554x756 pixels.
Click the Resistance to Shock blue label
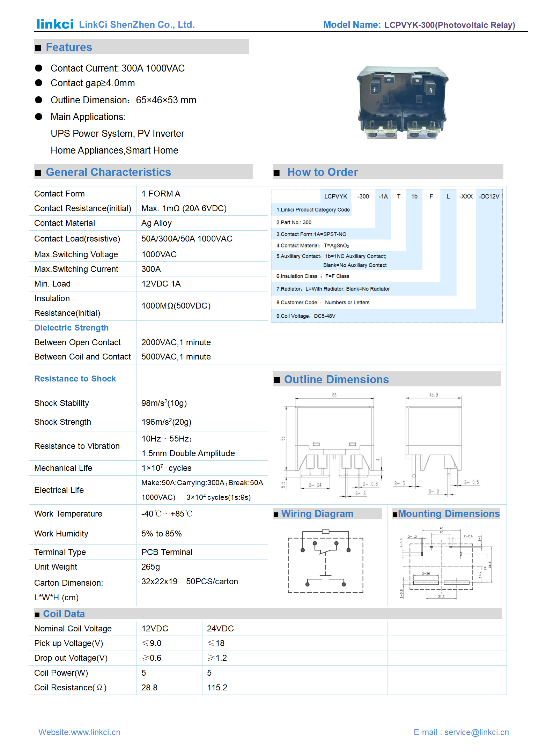(75, 379)
